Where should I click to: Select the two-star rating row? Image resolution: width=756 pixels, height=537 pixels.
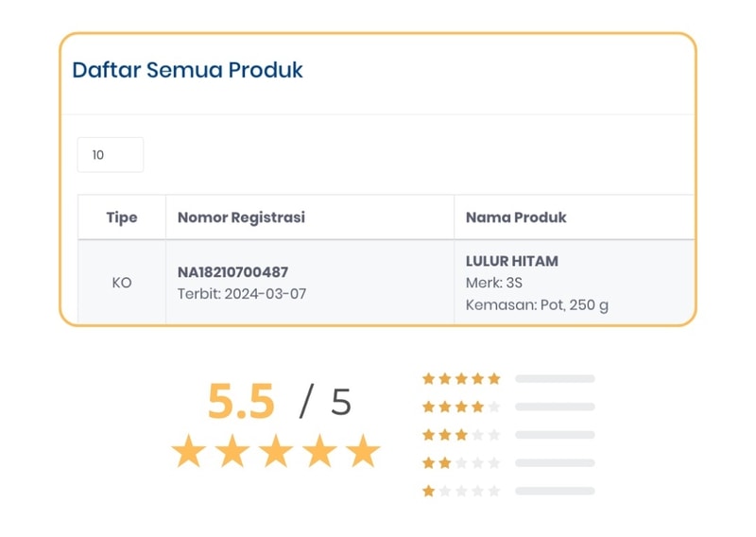click(461, 463)
